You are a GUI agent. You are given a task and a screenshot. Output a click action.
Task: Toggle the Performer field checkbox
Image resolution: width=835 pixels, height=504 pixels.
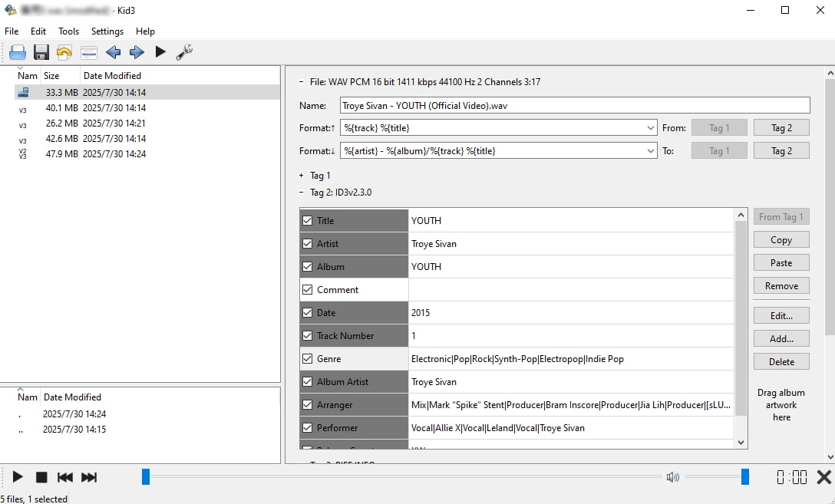[x=307, y=427]
